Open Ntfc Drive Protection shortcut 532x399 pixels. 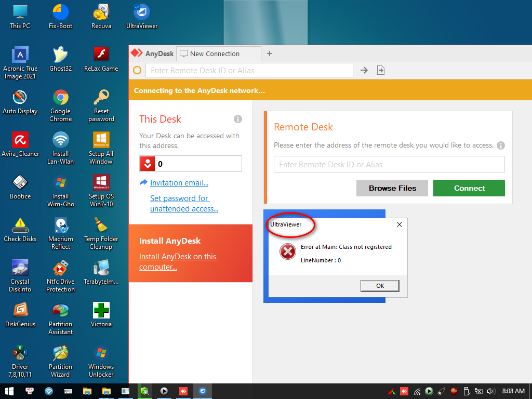pos(60,276)
